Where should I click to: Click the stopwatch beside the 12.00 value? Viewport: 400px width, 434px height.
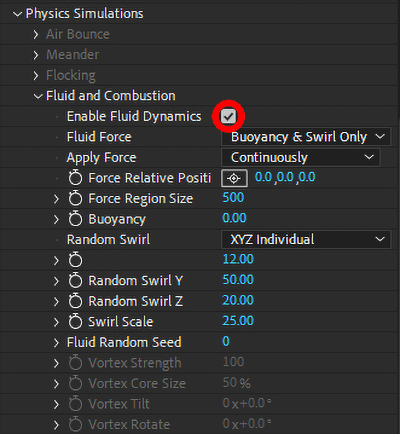coord(75,260)
